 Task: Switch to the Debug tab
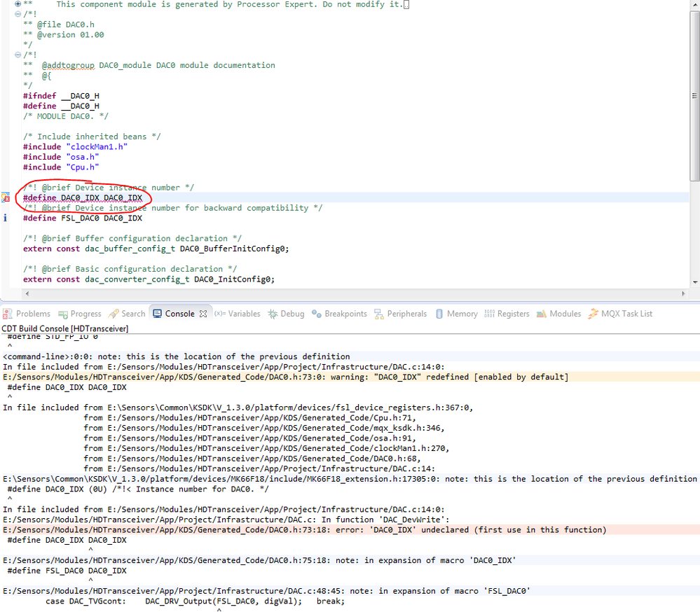point(287,314)
